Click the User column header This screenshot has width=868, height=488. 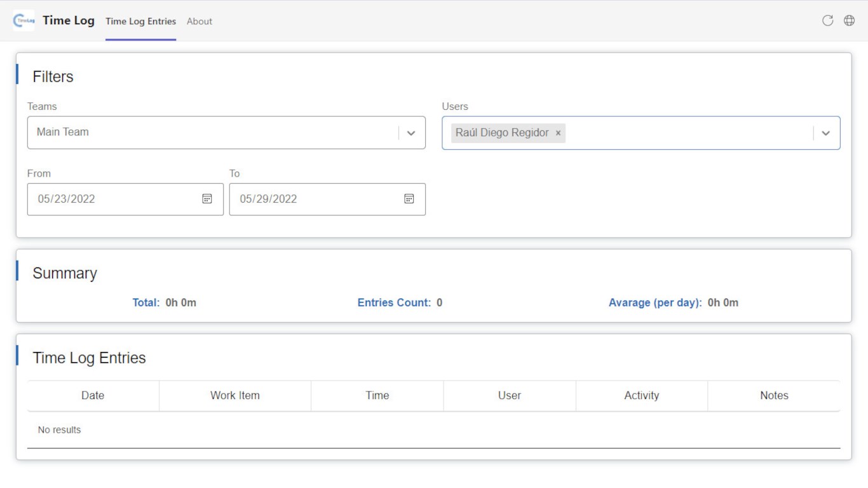click(x=510, y=395)
